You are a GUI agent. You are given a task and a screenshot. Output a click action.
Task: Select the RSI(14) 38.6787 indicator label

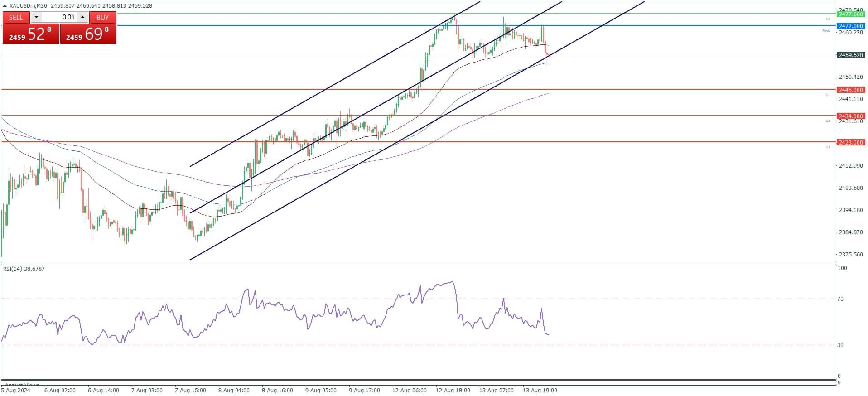point(24,269)
